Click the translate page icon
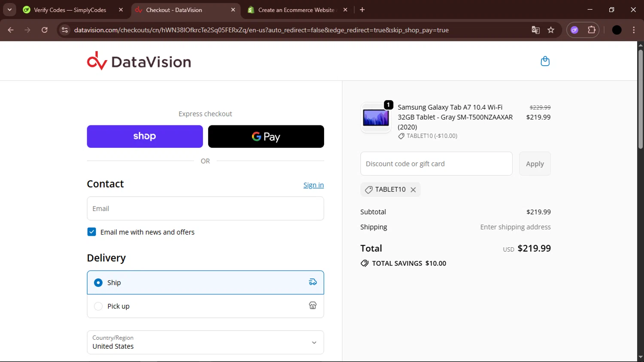This screenshot has width=644, height=362. (535, 30)
